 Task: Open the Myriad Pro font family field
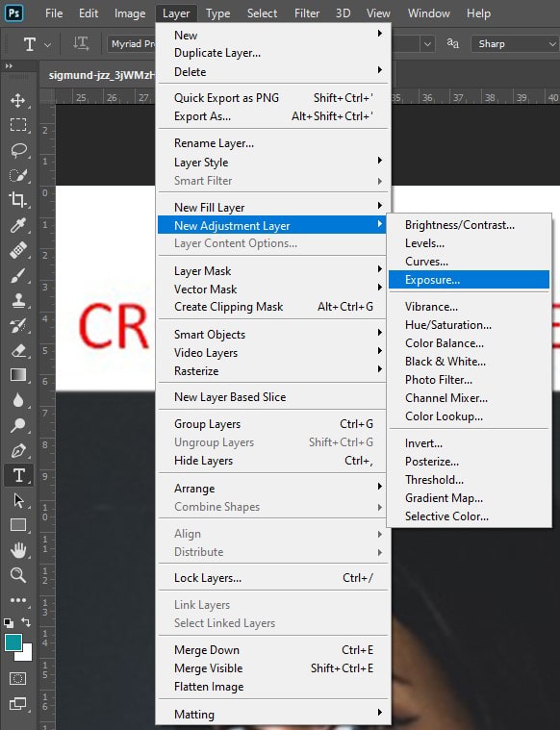[x=133, y=44]
